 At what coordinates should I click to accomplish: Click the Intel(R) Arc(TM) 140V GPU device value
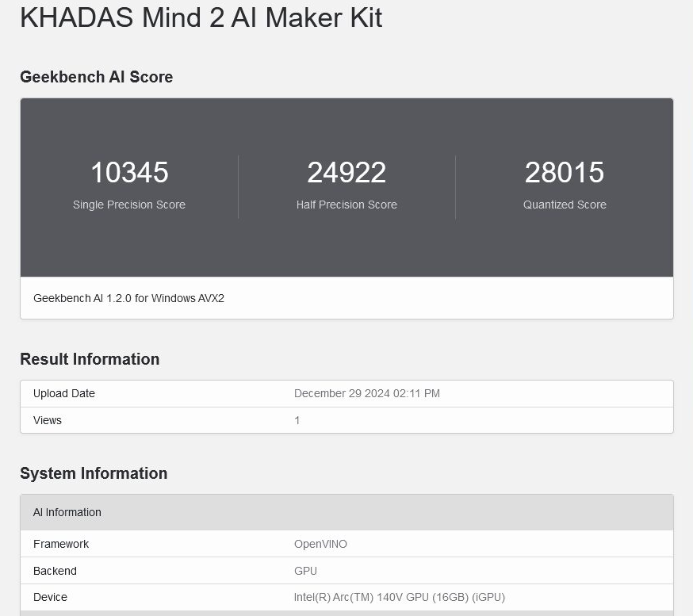(400, 597)
